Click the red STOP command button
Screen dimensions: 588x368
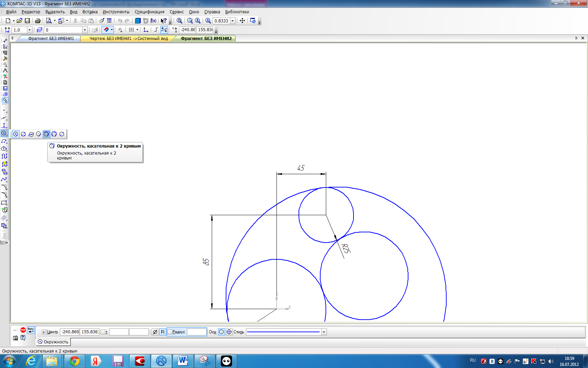pos(23,330)
